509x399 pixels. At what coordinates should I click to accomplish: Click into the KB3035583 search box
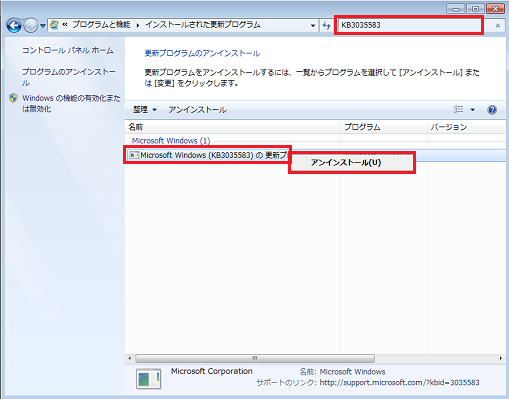click(x=409, y=25)
